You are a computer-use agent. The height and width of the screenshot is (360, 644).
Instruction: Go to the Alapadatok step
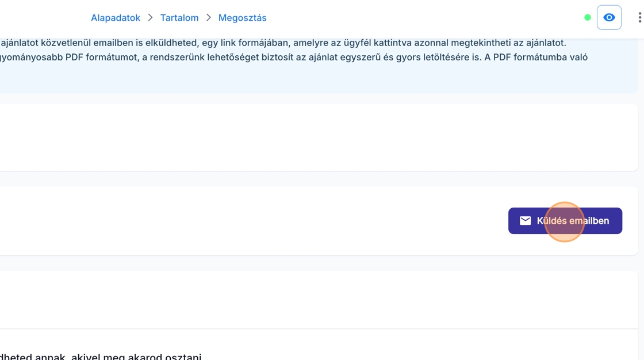click(x=116, y=18)
